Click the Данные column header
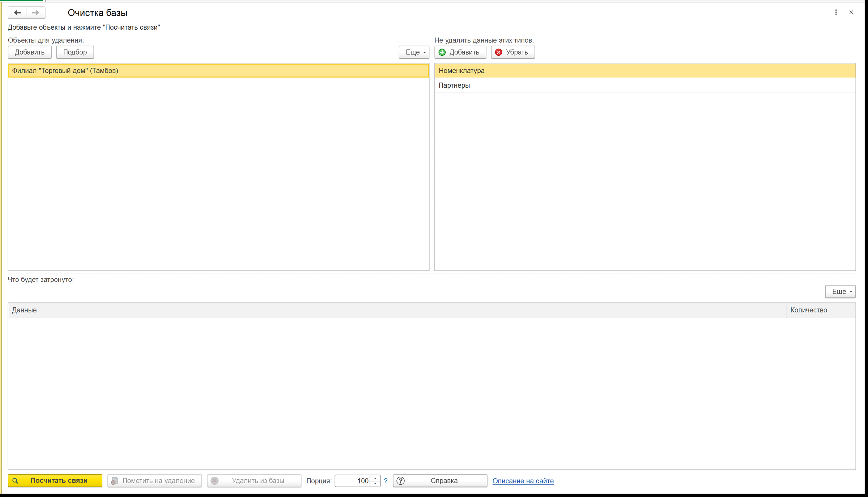 397,310
